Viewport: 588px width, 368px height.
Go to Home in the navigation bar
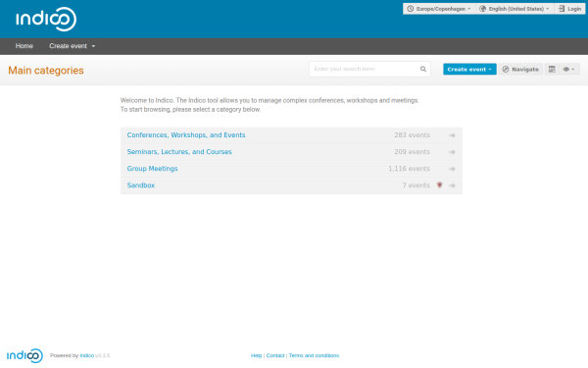point(24,46)
